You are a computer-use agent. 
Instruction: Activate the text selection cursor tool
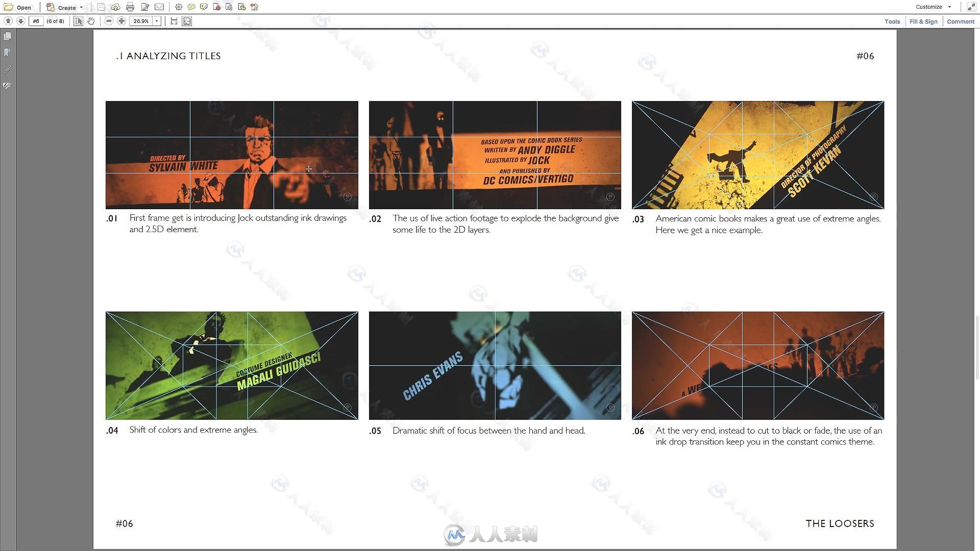click(78, 21)
